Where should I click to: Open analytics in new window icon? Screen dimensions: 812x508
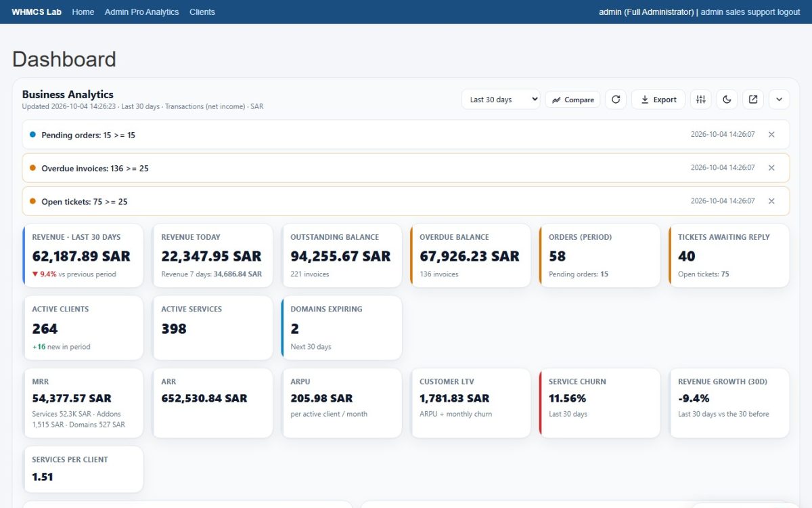point(753,100)
